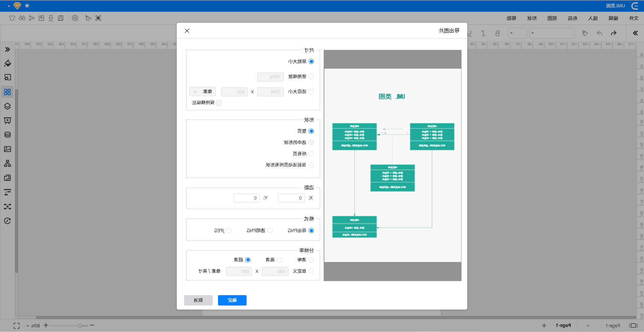
Task: Open the 像素 unit dropdown
Action: (203, 91)
